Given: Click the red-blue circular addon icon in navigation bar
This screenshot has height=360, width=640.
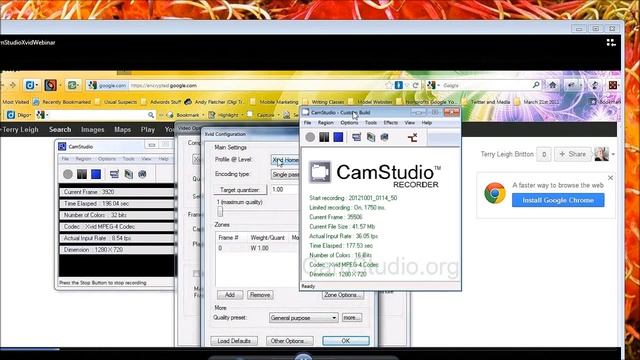Looking at the screenshot, I should click(51, 85).
